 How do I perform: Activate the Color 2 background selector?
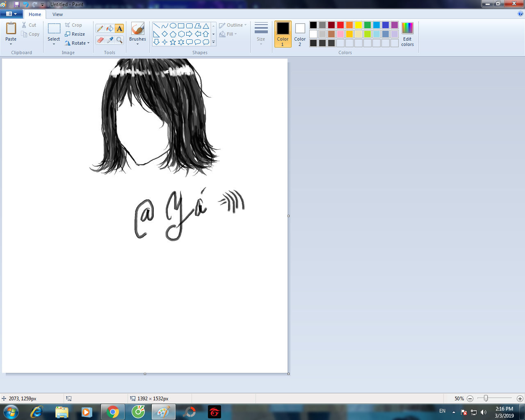point(300,34)
